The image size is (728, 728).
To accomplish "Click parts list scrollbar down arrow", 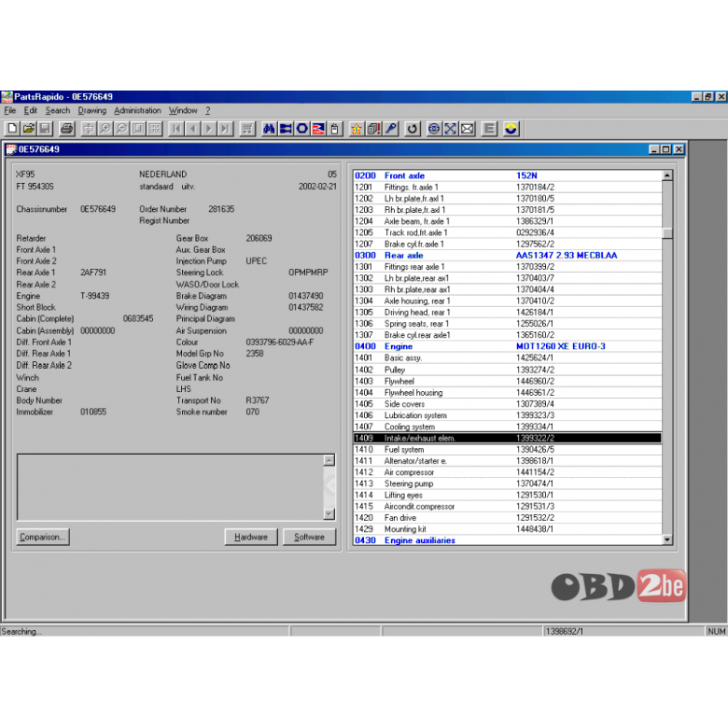I will click(667, 539).
